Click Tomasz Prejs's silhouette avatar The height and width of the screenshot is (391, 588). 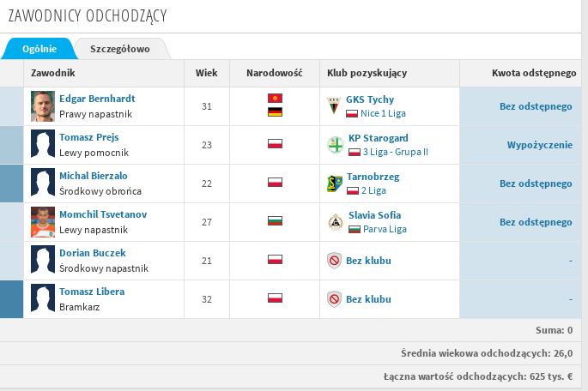pos(43,145)
